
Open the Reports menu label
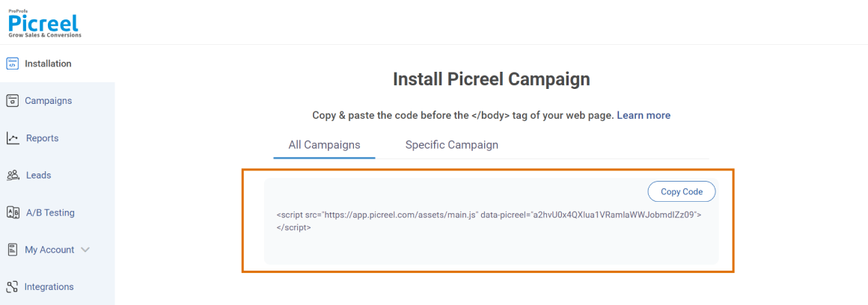pyautogui.click(x=42, y=138)
